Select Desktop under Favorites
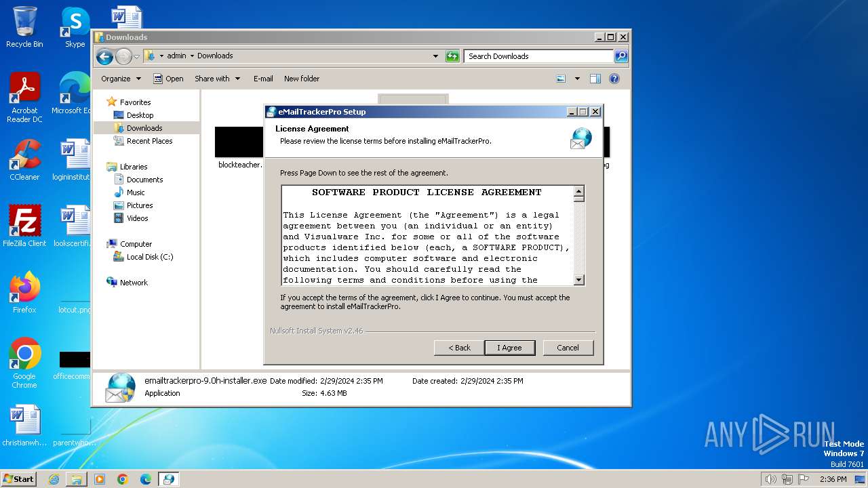The height and width of the screenshot is (488, 868). click(140, 115)
